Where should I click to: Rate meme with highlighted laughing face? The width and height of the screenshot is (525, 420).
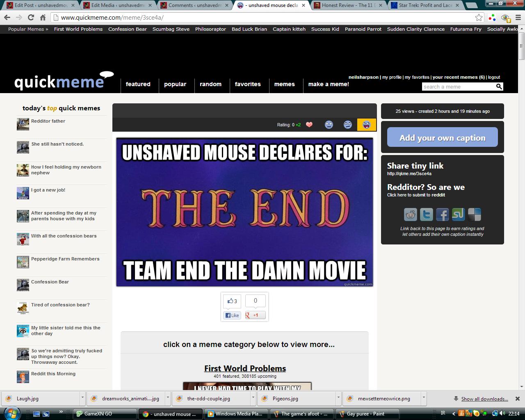(x=366, y=125)
